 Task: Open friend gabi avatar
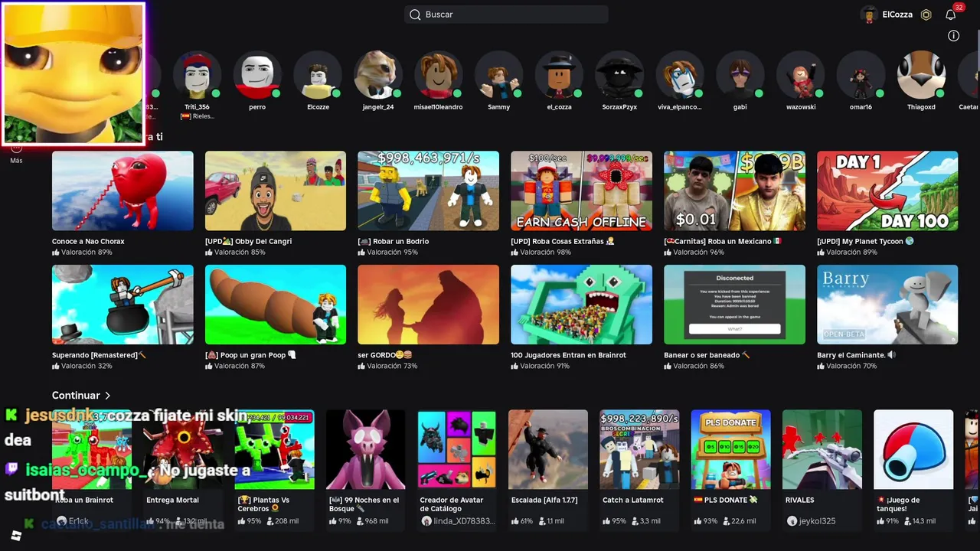tap(740, 75)
